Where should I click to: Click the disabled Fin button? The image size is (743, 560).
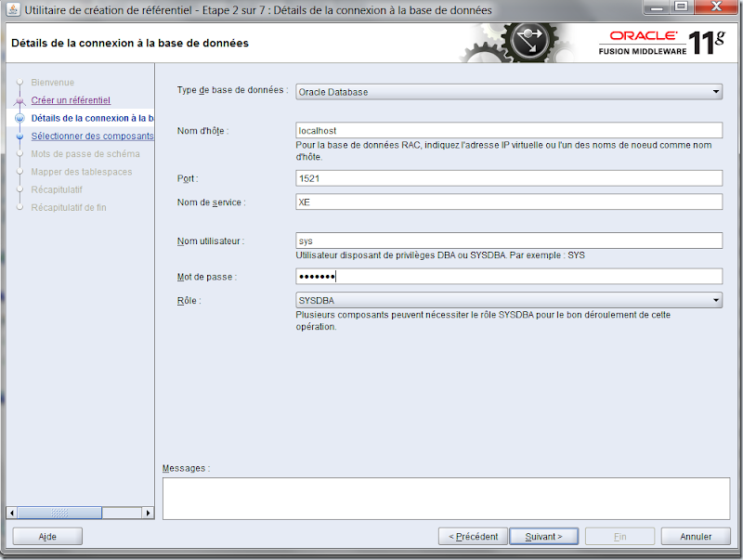click(619, 536)
